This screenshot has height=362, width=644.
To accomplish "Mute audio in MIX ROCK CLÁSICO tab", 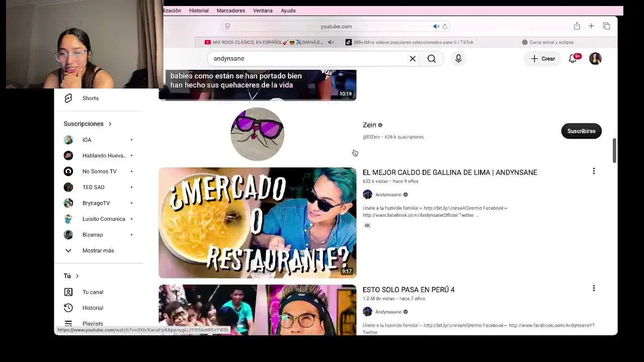I will pyautogui.click(x=331, y=42).
